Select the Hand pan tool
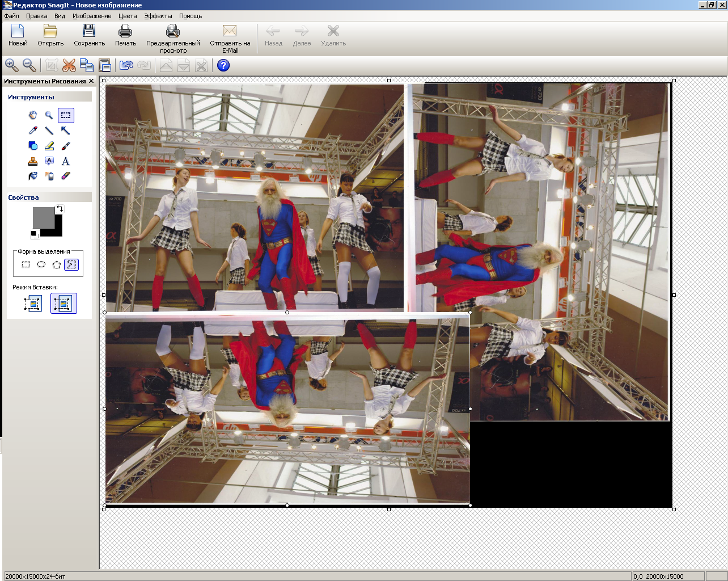Viewport: 728px width, 581px height. tap(33, 115)
